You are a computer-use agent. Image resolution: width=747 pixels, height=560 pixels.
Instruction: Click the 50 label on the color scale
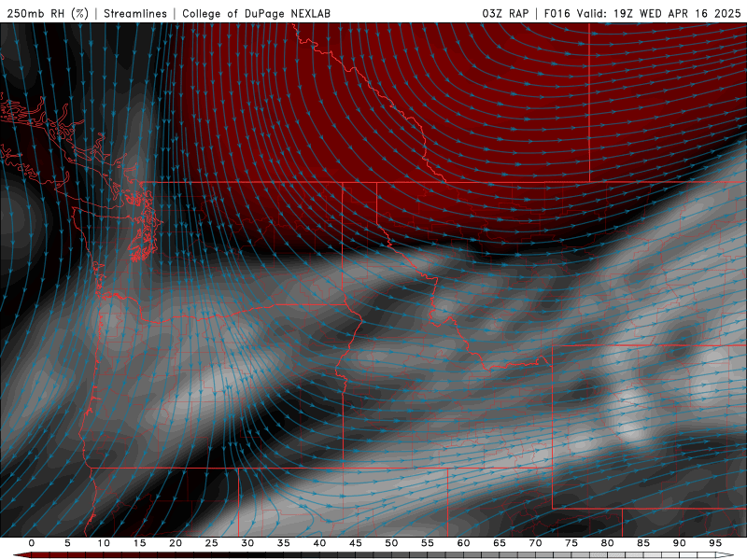pos(391,543)
